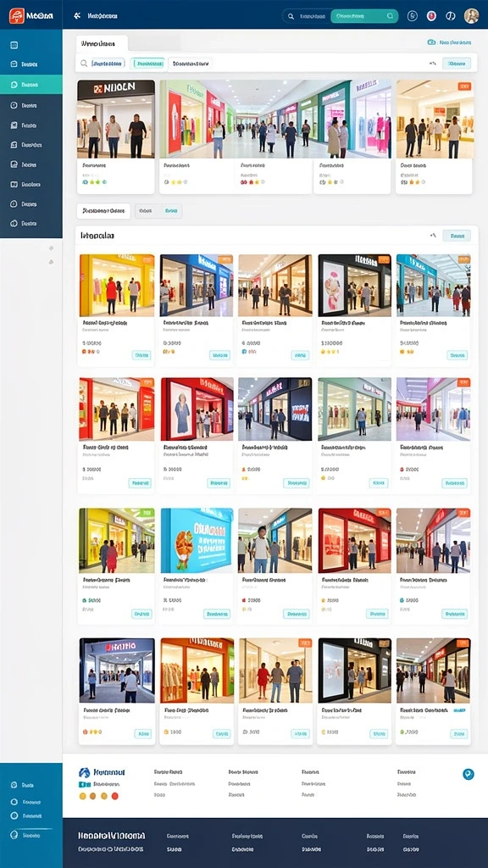The image size is (488, 868).
Task: Open the wide mall corridor featured image
Action: [x=275, y=119]
